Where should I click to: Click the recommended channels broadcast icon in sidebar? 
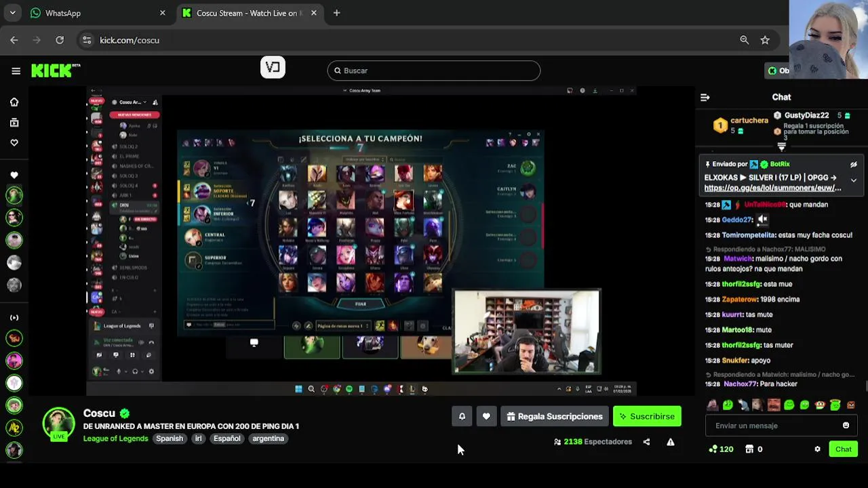14,317
